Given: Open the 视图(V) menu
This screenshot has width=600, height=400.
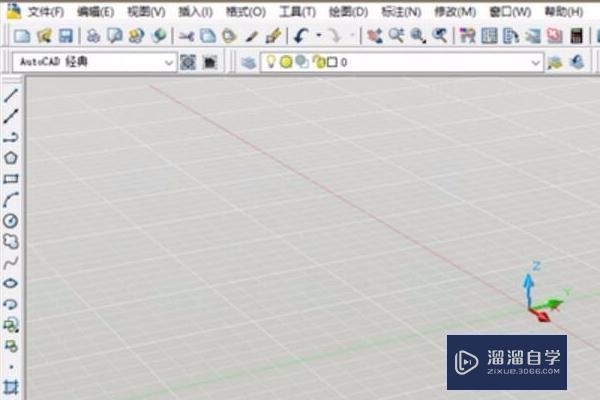Looking at the screenshot, I should coord(146,12).
